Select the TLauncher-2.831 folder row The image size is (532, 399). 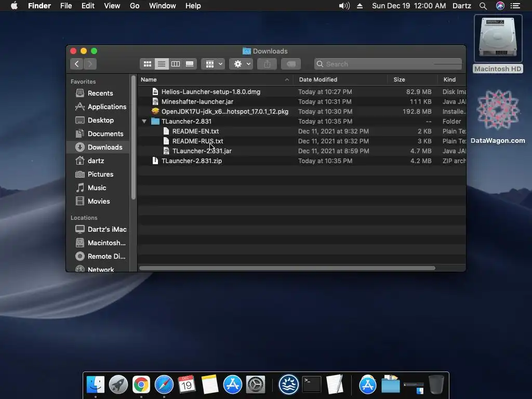click(302, 121)
